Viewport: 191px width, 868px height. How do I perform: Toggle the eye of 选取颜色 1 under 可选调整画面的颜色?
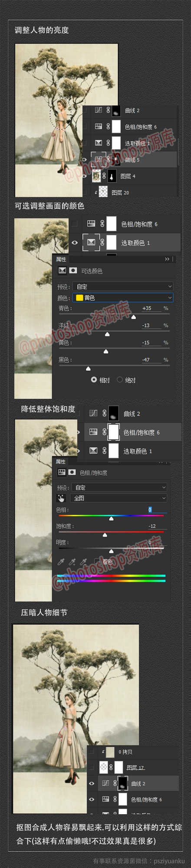click(75, 243)
